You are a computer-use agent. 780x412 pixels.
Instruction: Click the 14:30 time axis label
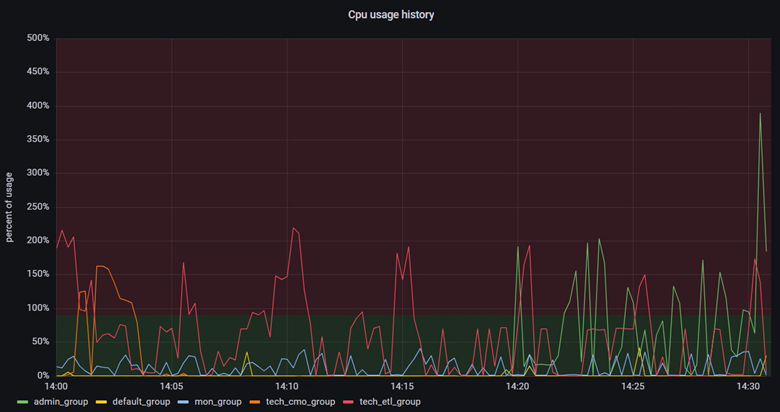coord(748,386)
